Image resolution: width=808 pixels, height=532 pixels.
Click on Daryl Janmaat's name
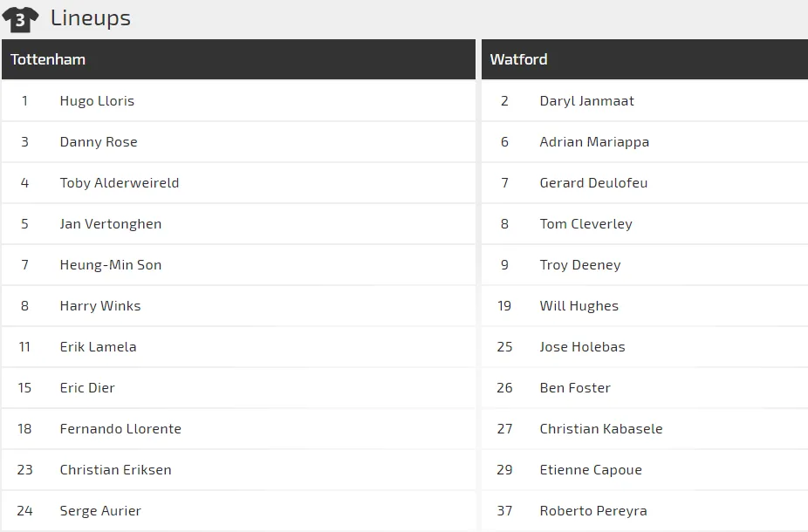pos(587,101)
